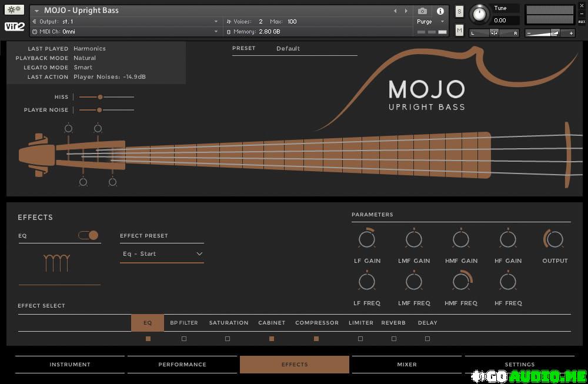The height and width of the screenshot is (384, 588).
Task: Select the LIMITER effect
Action: pos(361,323)
